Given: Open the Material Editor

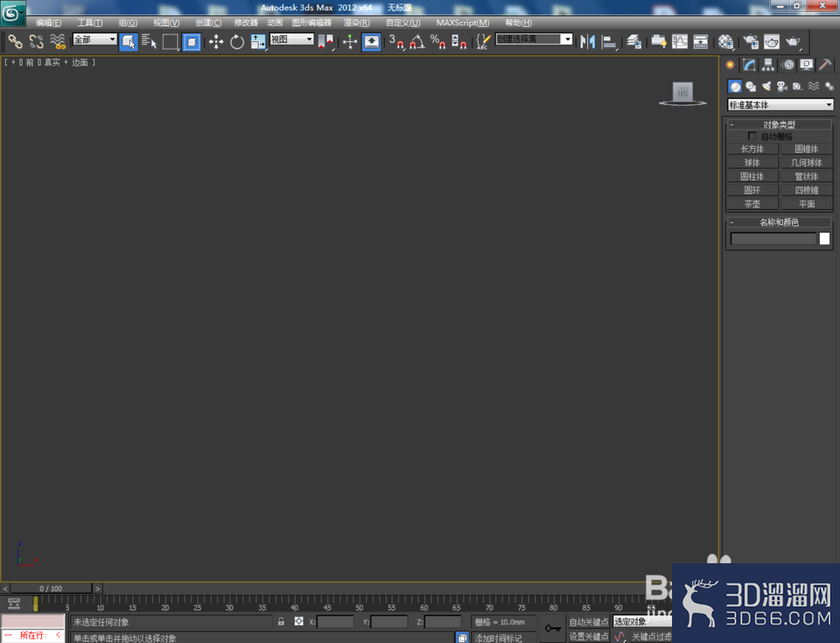Looking at the screenshot, I should click(726, 41).
